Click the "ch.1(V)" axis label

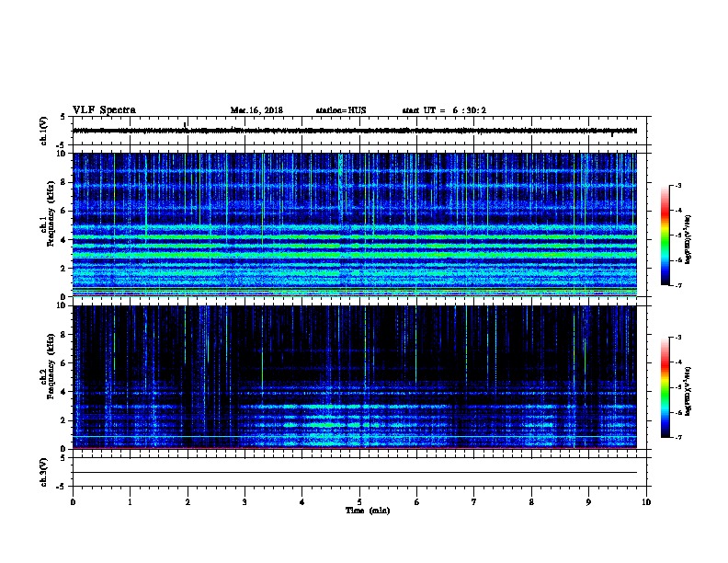44,131
